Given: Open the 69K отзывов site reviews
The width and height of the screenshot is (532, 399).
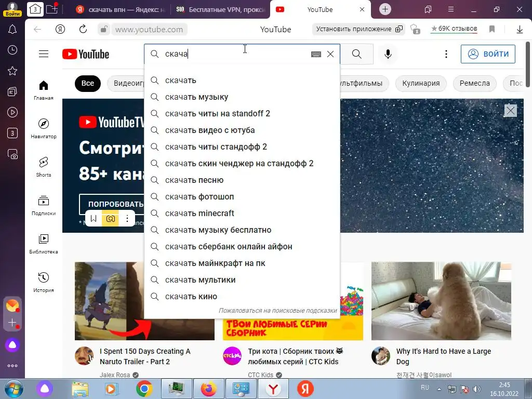Looking at the screenshot, I should 454,29.
